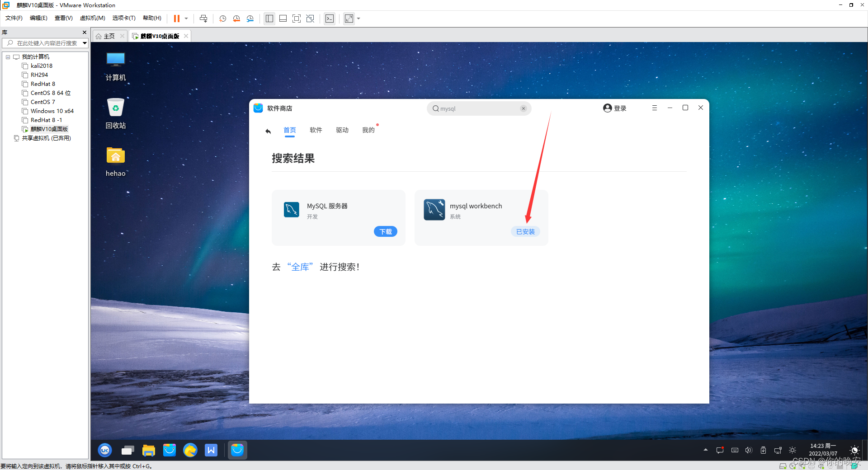Switch to the 驱动 tab
Image resolution: width=868 pixels, height=470 pixels.
[x=342, y=130]
